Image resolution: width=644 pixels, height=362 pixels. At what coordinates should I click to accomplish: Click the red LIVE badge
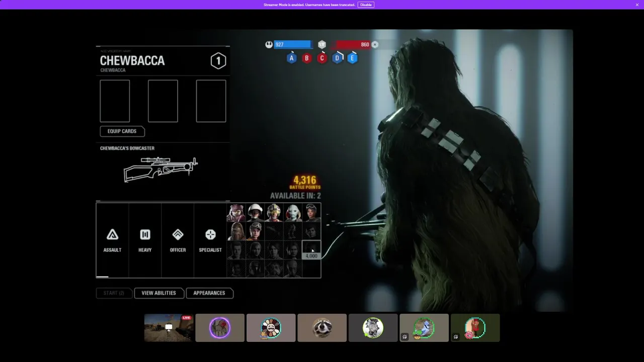click(x=187, y=318)
